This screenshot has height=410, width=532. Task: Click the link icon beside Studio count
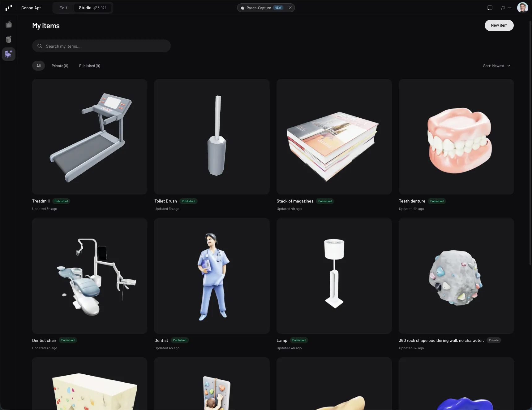pyautogui.click(x=95, y=8)
